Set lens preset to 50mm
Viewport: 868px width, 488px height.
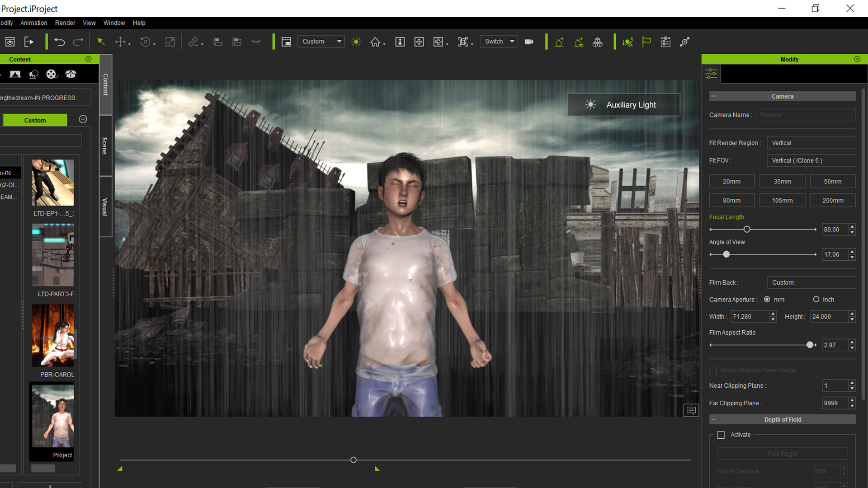833,181
